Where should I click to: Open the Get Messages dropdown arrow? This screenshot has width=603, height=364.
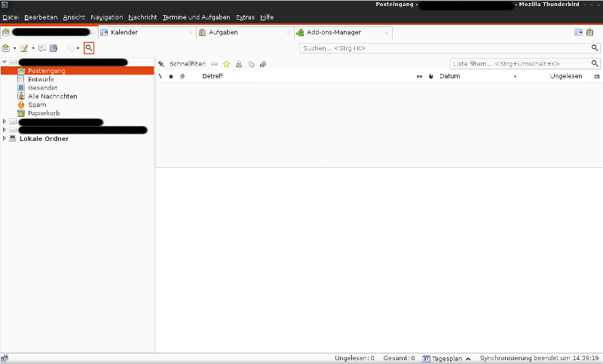pos(14,48)
